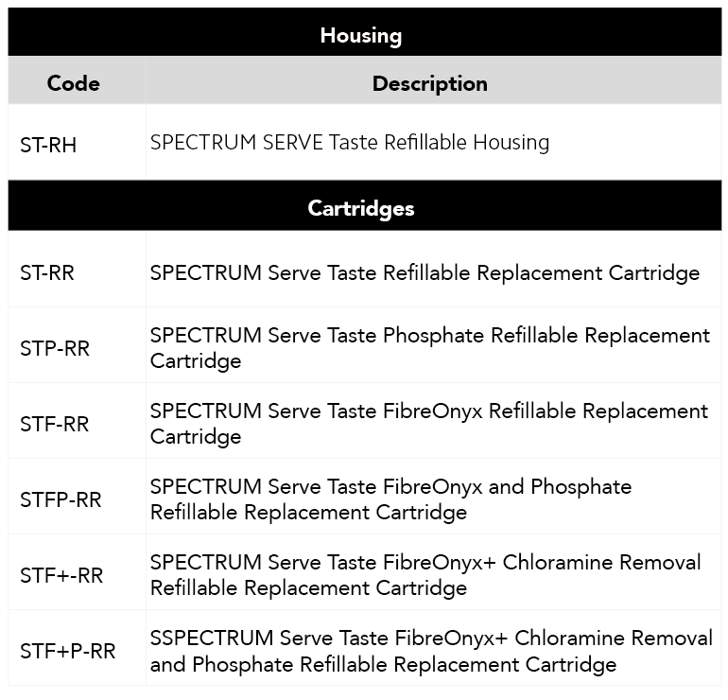Screen dimensions: 728x700
Task: Select the STFP-RR code cell
Action: [x=61, y=499]
